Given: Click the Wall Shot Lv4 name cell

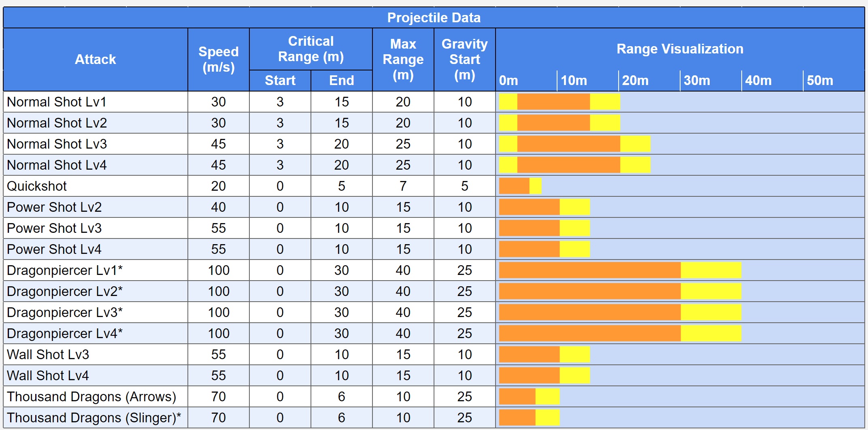Looking at the screenshot, I should click(x=48, y=376).
